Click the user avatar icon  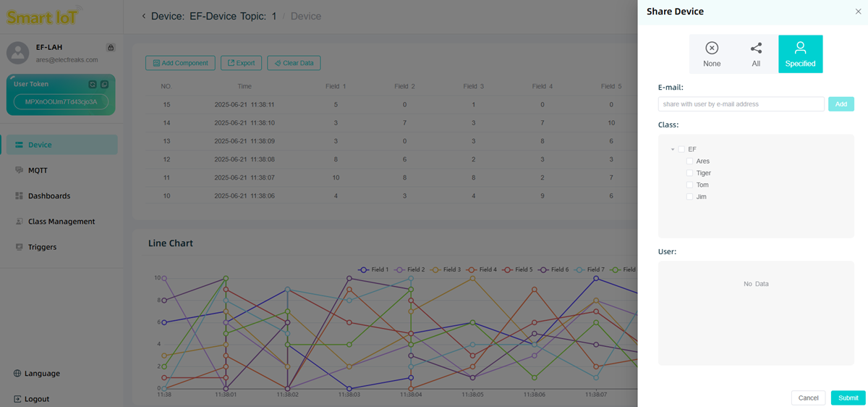click(x=17, y=53)
